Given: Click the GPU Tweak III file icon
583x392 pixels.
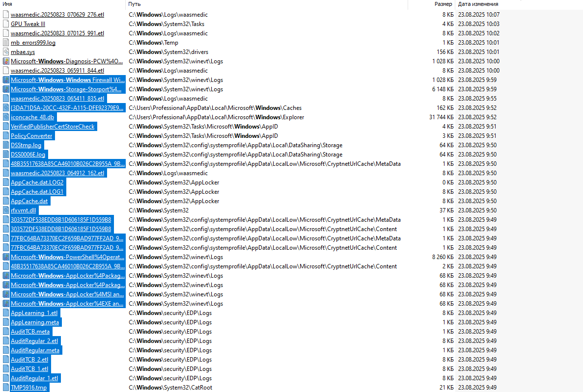Looking at the screenshot, I should click(x=5, y=24).
